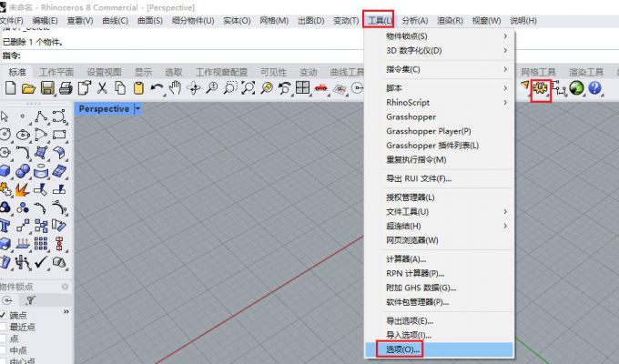The height and width of the screenshot is (364, 619).
Task: Switch to the 渲染工具 toolbar tab
Action: [x=586, y=72]
